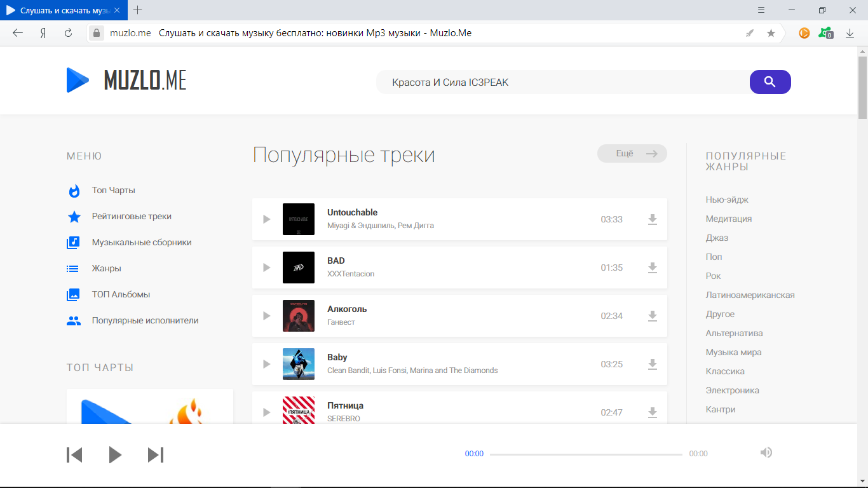The height and width of the screenshot is (488, 868).
Task: Open Жанры menu link
Action: [x=106, y=269]
